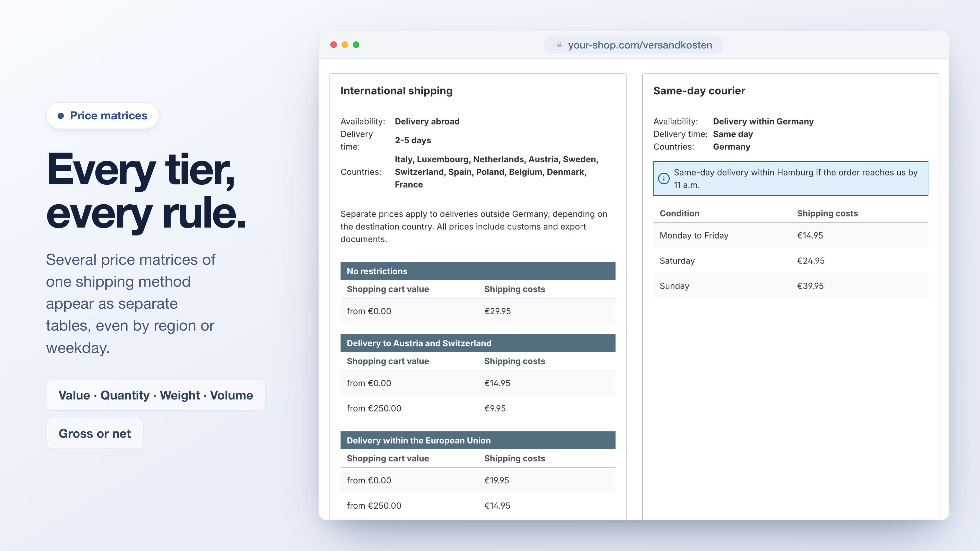Click the Same-day delivery within Hamburg notice

(x=791, y=178)
